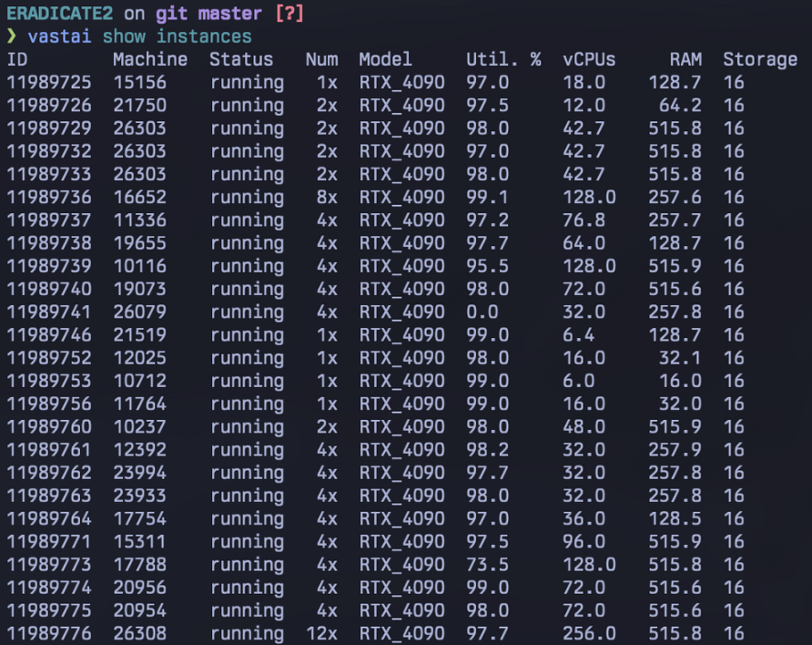The height and width of the screenshot is (645, 812).
Task: Select instance ID 11989736
Action: point(49,197)
